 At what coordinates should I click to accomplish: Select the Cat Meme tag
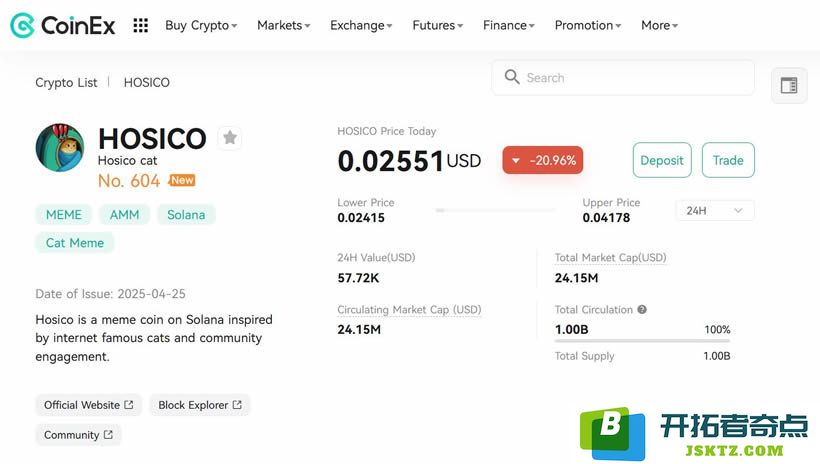(75, 243)
